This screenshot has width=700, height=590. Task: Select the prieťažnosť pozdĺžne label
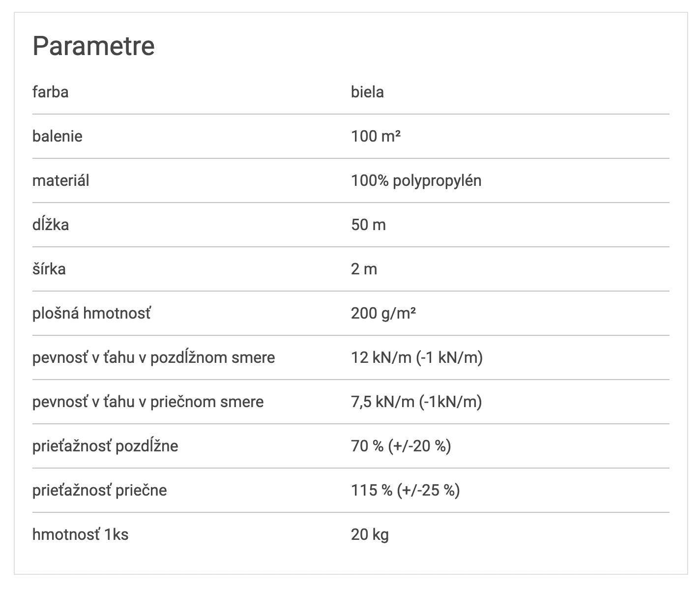(105, 446)
